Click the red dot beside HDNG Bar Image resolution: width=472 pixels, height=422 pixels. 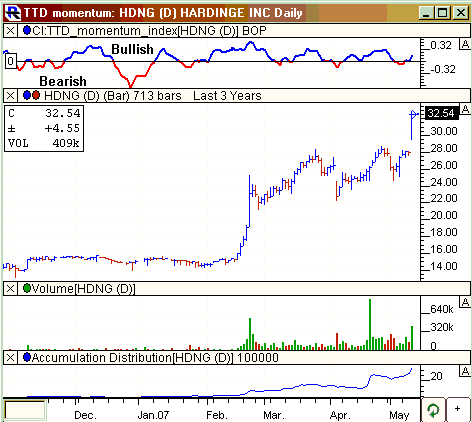coord(36,95)
